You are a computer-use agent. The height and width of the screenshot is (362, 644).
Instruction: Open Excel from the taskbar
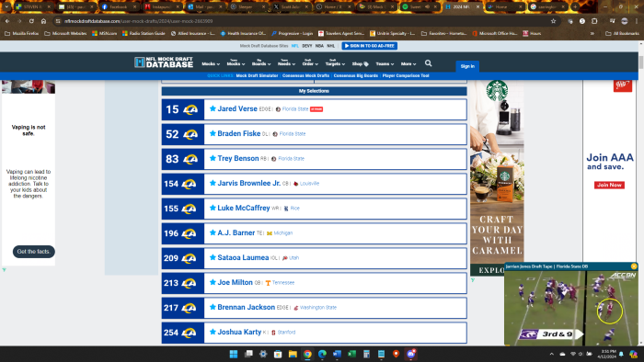351,354
